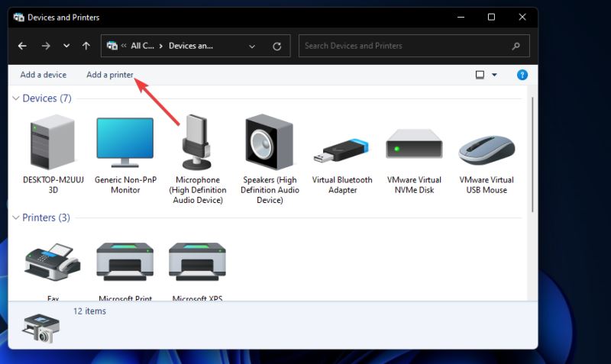Select the VMware Virtual USB Mouse icon

(487, 145)
